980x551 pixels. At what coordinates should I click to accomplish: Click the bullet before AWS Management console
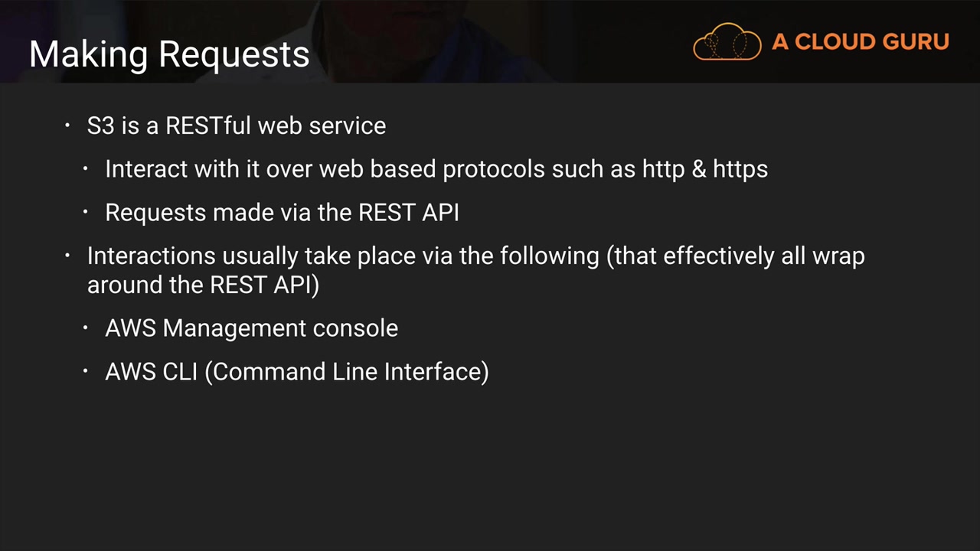click(86, 328)
